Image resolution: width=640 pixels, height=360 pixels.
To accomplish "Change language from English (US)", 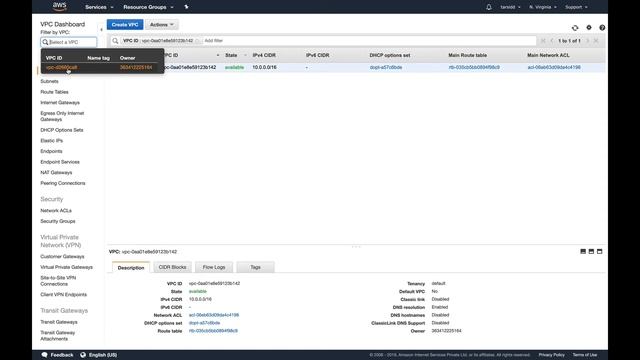I will [x=99, y=355].
